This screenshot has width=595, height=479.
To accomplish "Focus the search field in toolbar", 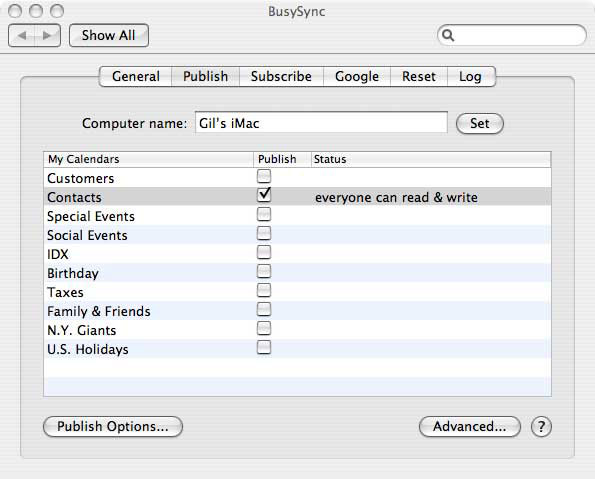I will click(x=512, y=35).
